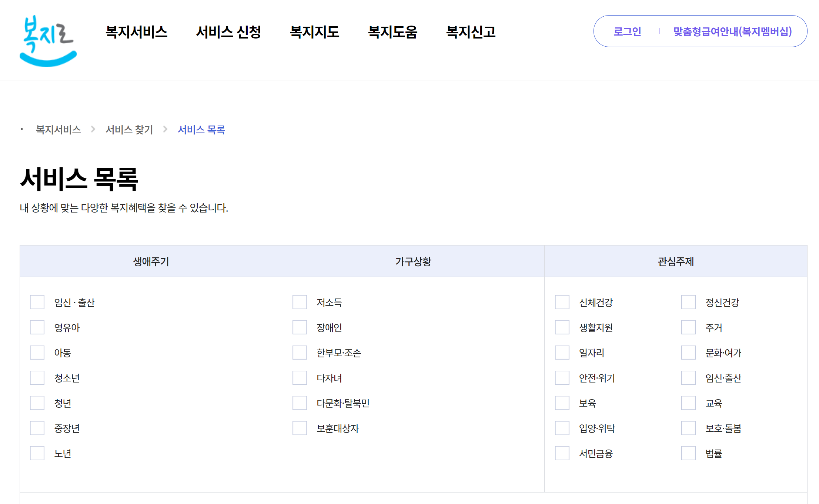Check the 임신 · 출산 life-stage checkbox
This screenshot has height=504, width=819.
pos(37,302)
